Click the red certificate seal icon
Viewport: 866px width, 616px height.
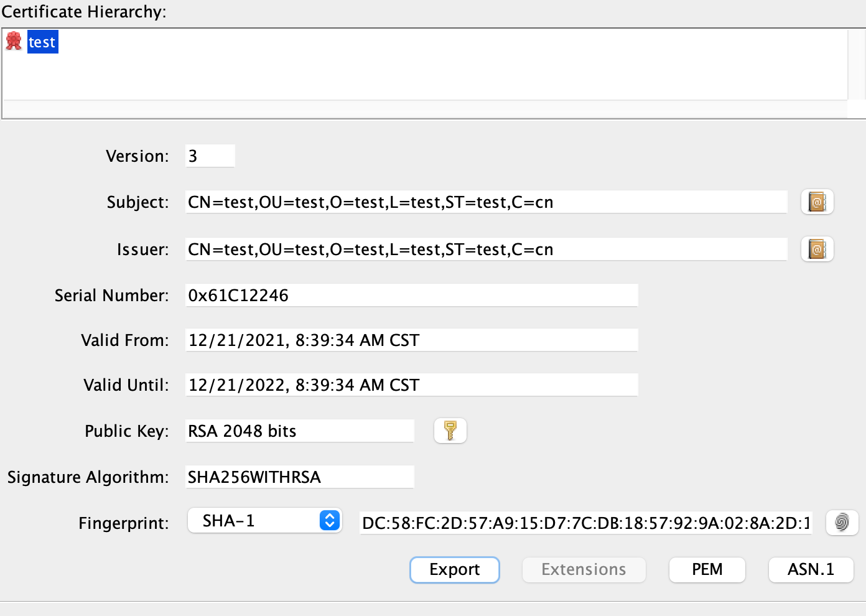tap(13, 41)
